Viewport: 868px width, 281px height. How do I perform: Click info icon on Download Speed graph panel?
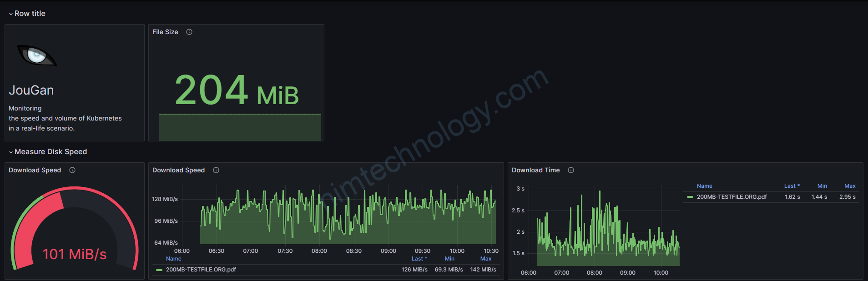(x=216, y=170)
